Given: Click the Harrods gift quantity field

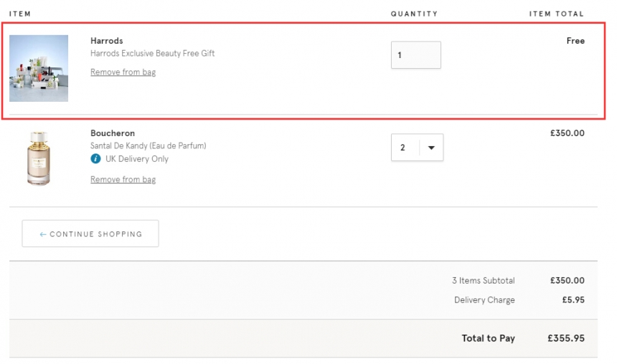Looking at the screenshot, I should pyautogui.click(x=415, y=55).
